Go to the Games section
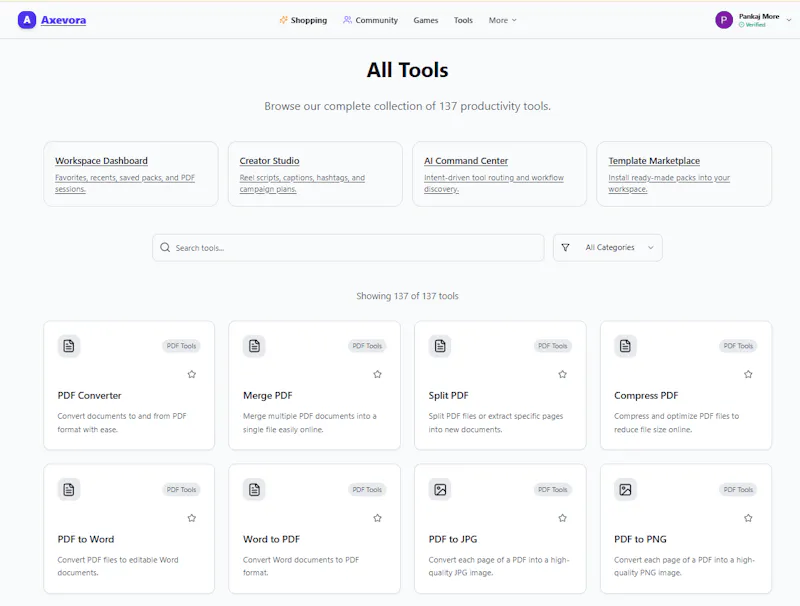 tap(426, 20)
